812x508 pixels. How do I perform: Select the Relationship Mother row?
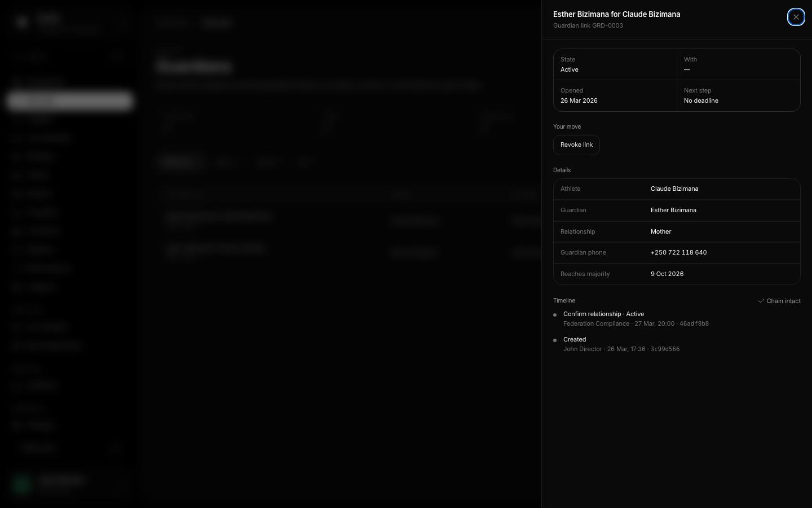coord(677,231)
